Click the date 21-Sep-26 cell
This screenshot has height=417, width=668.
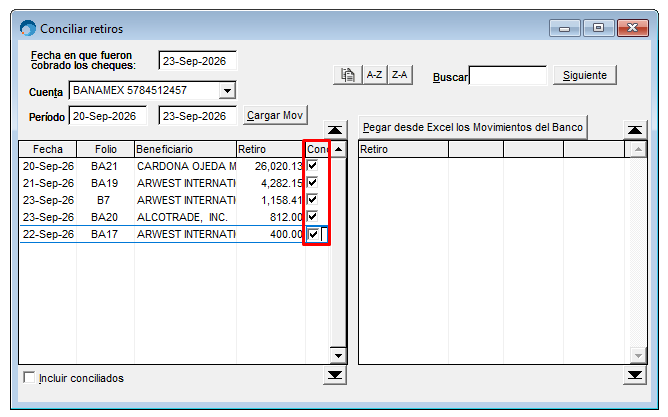[x=48, y=183]
